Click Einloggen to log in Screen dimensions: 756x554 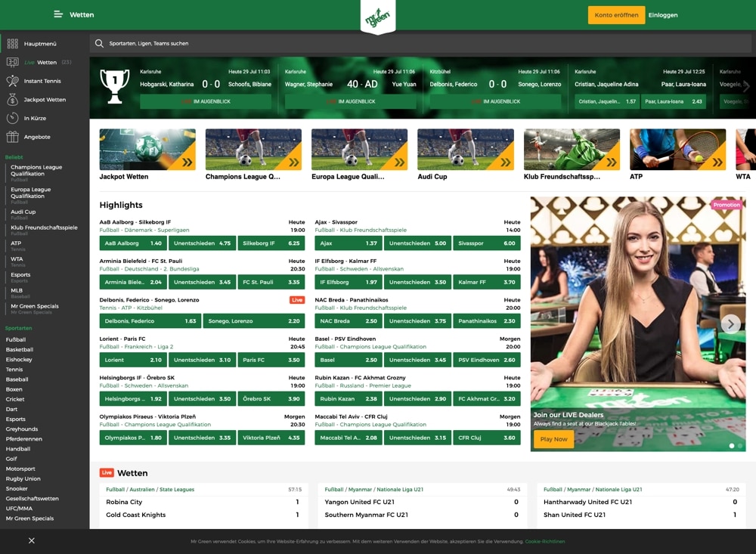click(x=663, y=15)
